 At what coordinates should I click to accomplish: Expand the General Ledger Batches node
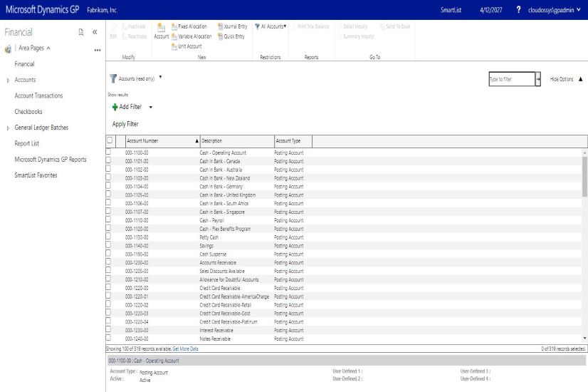pyautogui.click(x=8, y=128)
